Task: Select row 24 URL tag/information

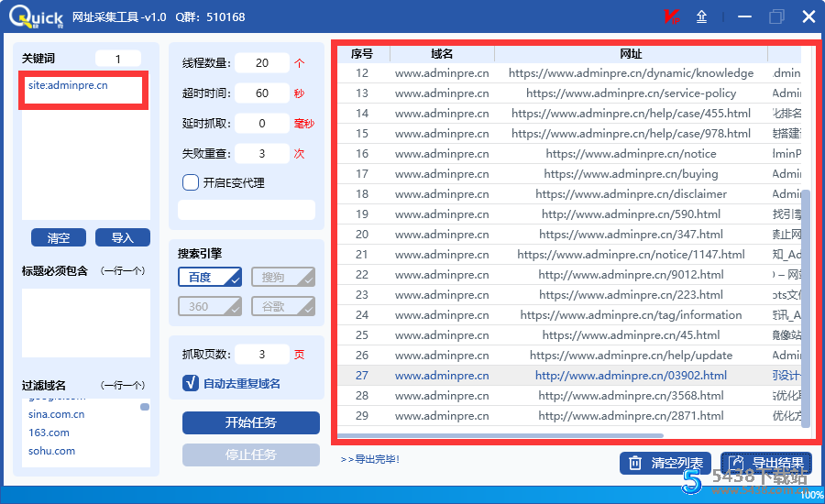Action: click(631, 315)
